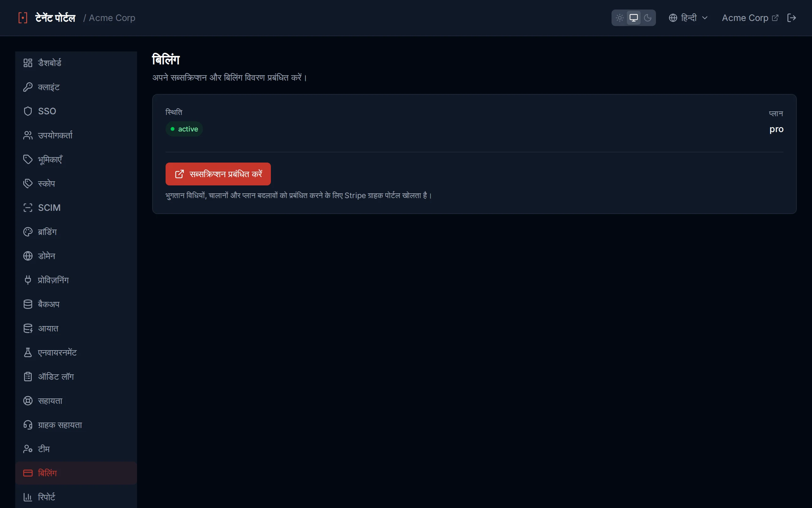This screenshot has width=812, height=508.
Task: Select the system theme monitor toggle
Action: [633, 18]
